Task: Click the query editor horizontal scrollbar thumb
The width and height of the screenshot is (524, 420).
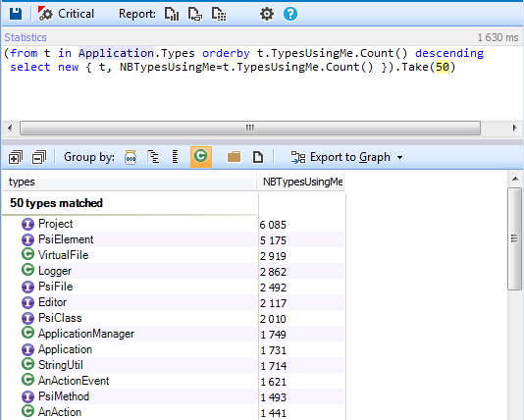Action: pyautogui.click(x=250, y=128)
